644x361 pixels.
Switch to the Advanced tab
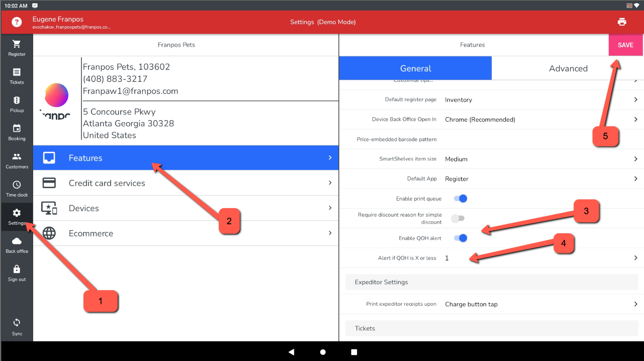[x=568, y=68]
